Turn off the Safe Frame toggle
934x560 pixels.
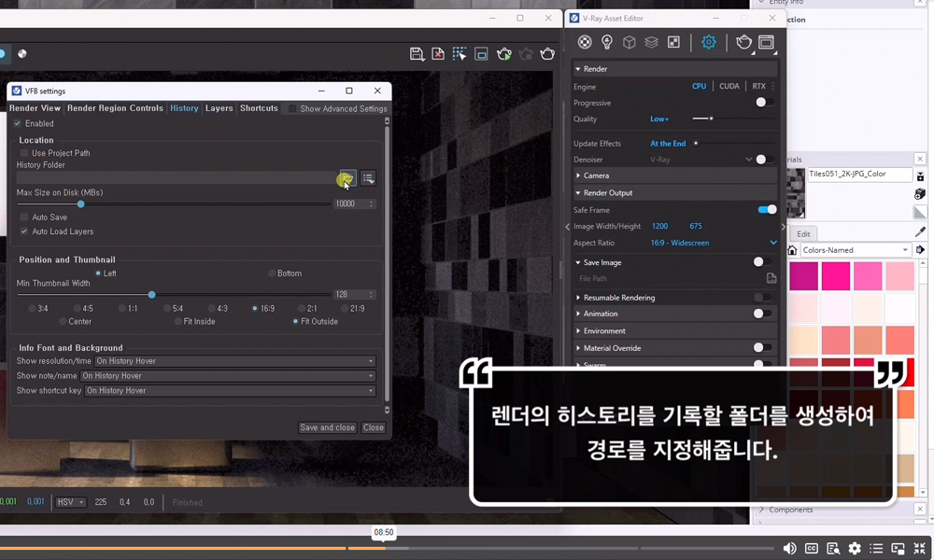(x=767, y=209)
